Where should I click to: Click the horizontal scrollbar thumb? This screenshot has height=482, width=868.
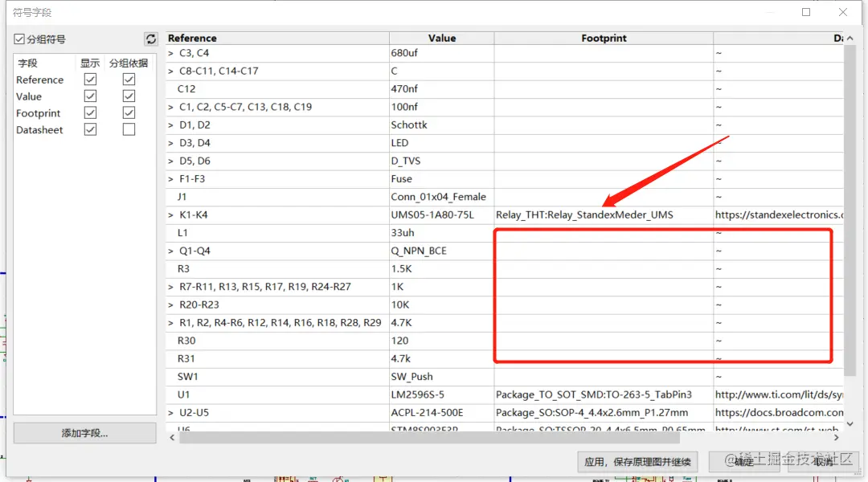[429, 437]
